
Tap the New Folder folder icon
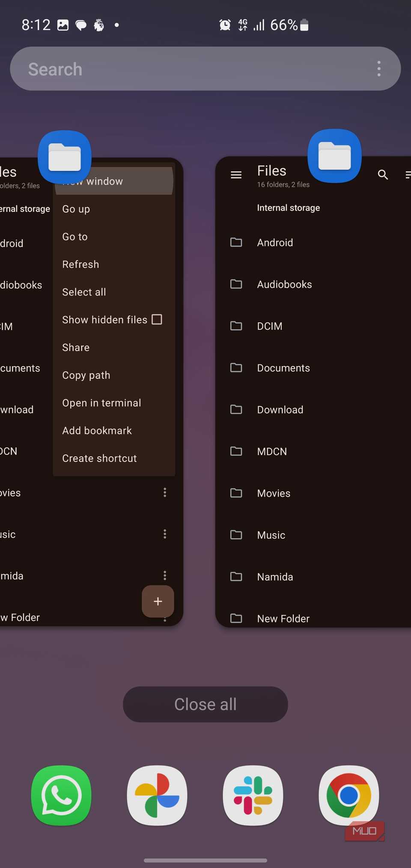tap(236, 618)
